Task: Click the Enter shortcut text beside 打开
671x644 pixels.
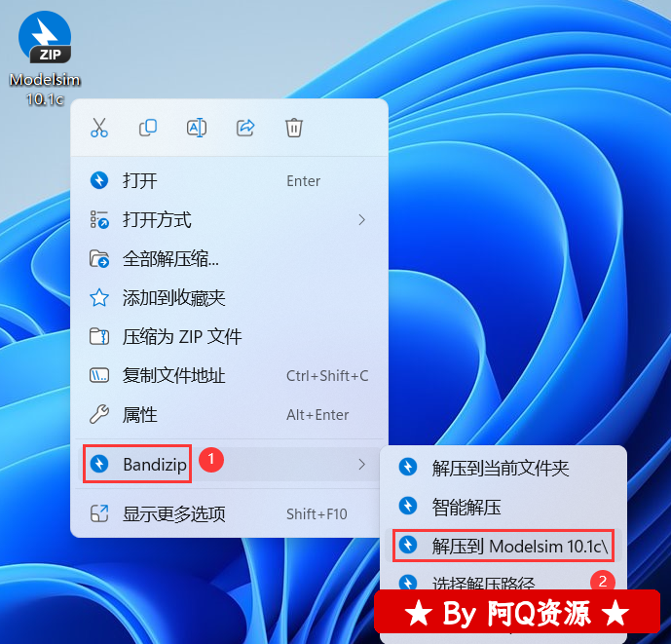Action: (x=304, y=181)
